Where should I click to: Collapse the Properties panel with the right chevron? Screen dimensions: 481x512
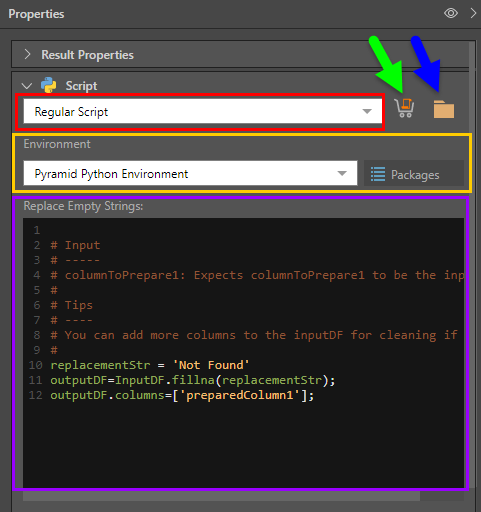click(x=473, y=13)
